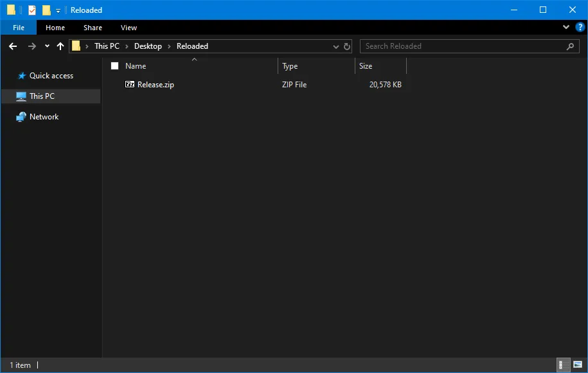
Task: Expand the address bar history dropdown
Action: click(x=335, y=46)
